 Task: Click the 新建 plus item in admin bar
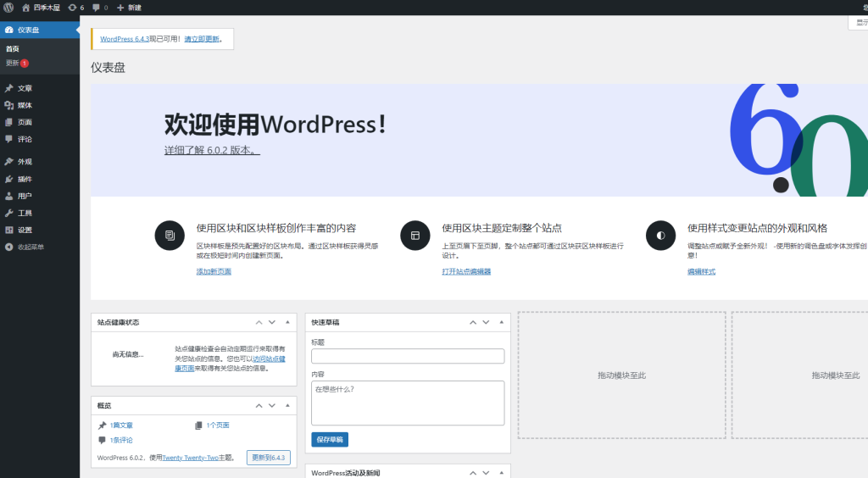point(129,8)
